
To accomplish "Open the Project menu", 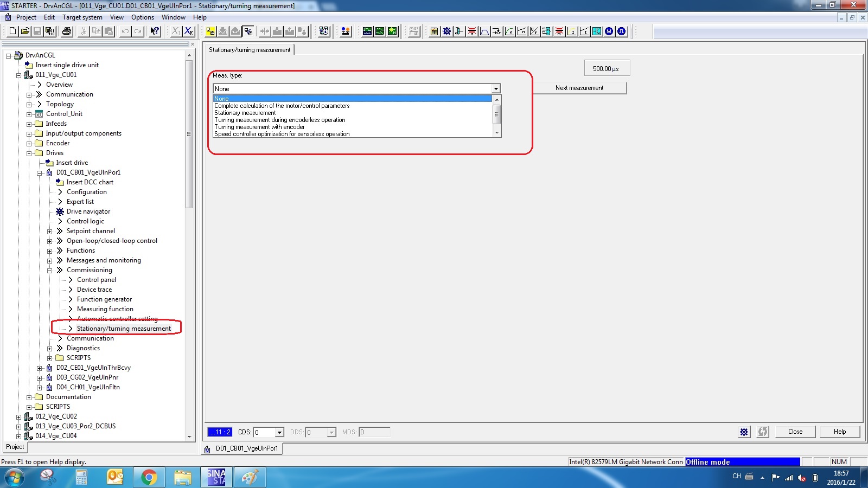I will coord(26,17).
